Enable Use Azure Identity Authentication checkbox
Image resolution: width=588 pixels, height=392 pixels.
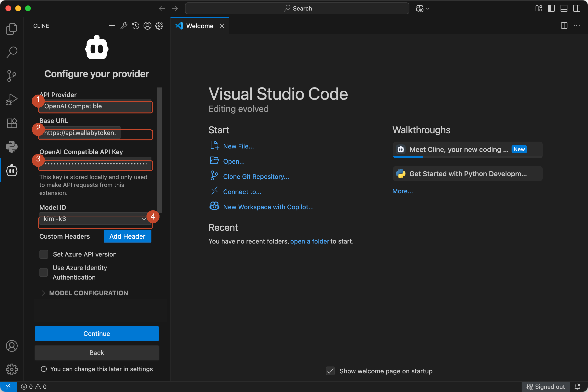point(44,272)
